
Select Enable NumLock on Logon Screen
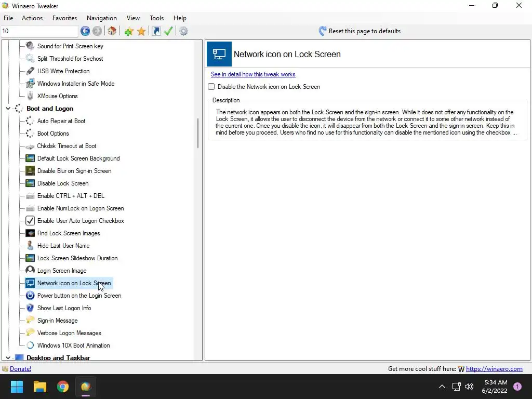pyautogui.click(x=81, y=208)
